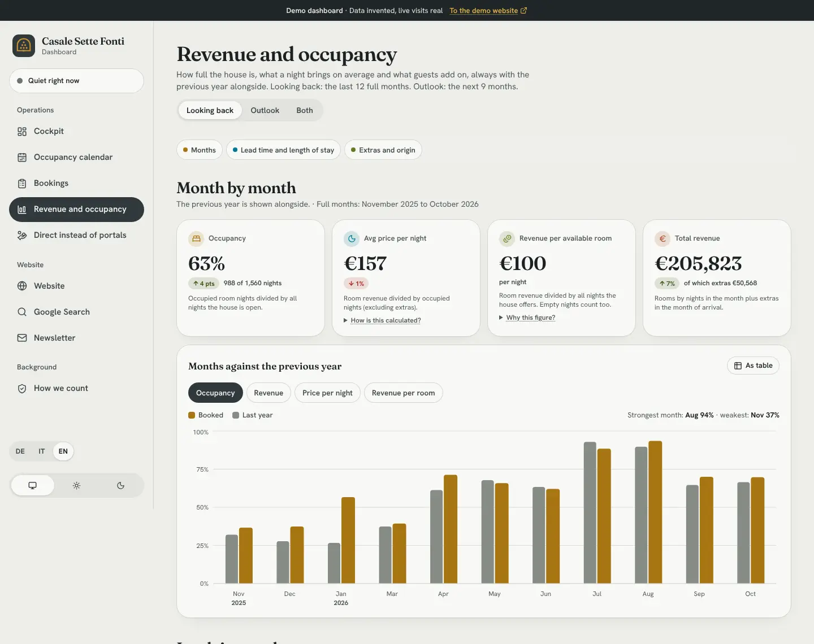Go to the Bookings page
Viewport: 814px width, 644px height.
(76, 183)
